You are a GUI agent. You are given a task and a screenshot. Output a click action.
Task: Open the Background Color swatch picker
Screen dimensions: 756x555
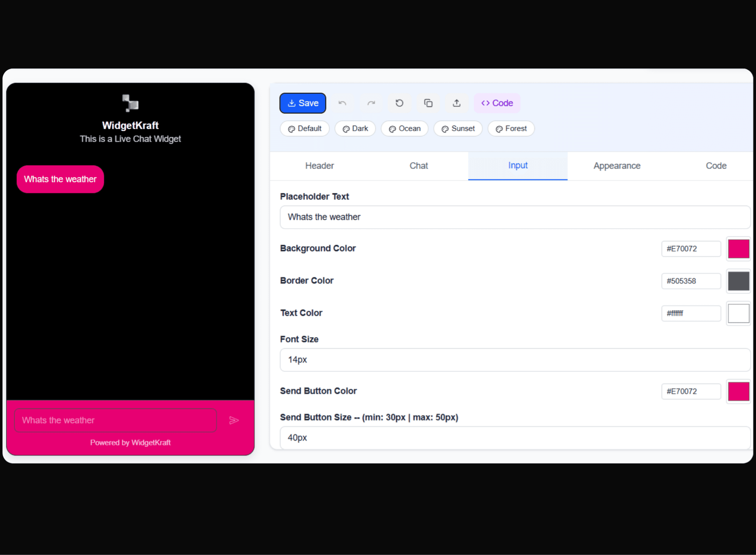[738, 249]
